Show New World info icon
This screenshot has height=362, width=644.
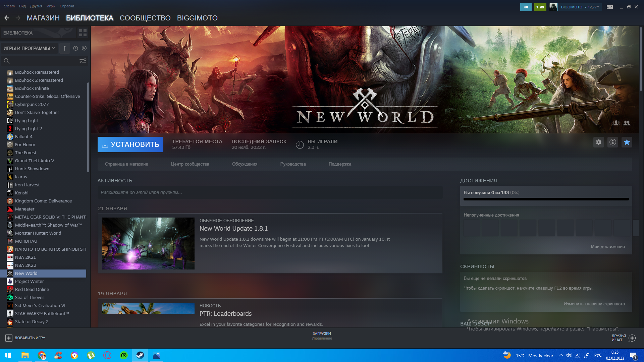point(613,142)
